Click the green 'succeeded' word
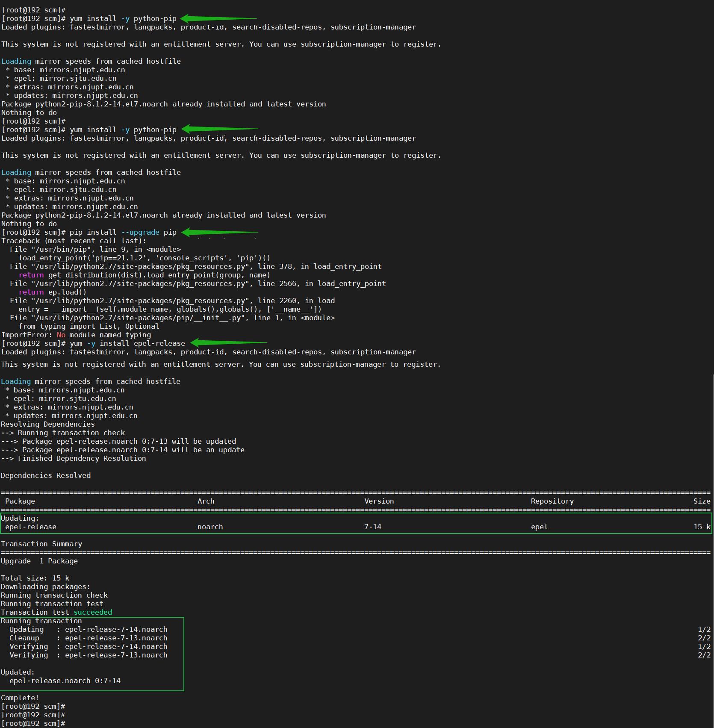 pyautogui.click(x=93, y=612)
